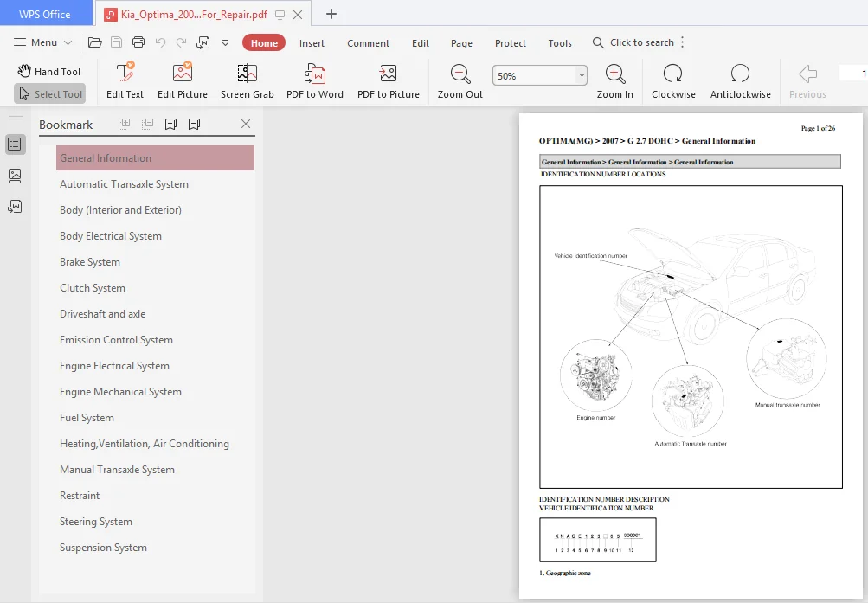Open the Emission Control System bookmark

(116, 340)
